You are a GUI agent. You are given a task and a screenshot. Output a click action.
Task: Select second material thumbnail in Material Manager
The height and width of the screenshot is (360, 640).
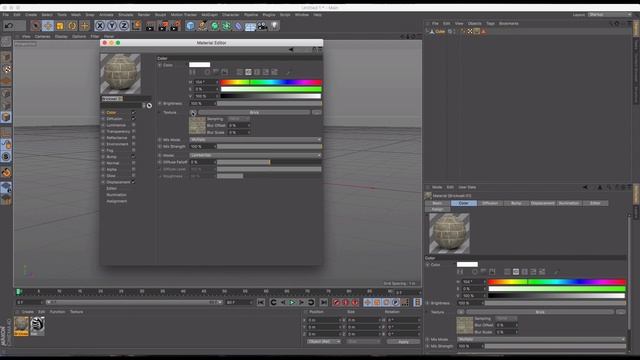37,327
